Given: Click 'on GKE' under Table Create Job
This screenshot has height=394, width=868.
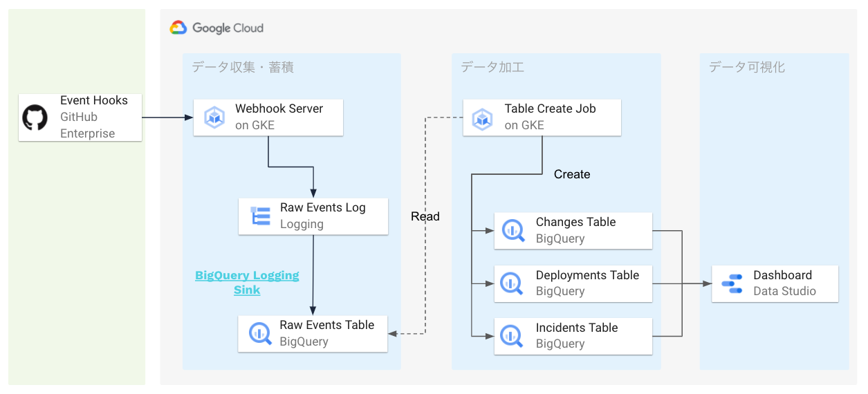Looking at the screenshot, I should (x=524, y=125).
